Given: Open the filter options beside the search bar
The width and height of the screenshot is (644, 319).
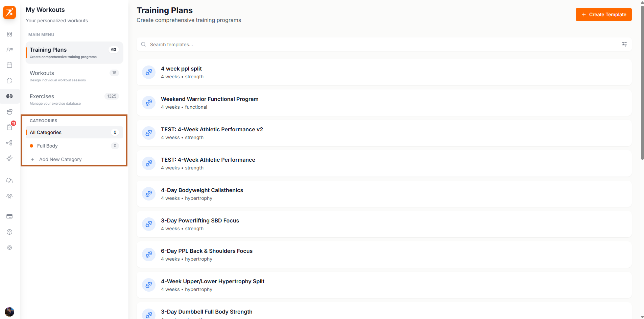Looking at the screenshot, I should pyautogui.click(x=624, y=44).
